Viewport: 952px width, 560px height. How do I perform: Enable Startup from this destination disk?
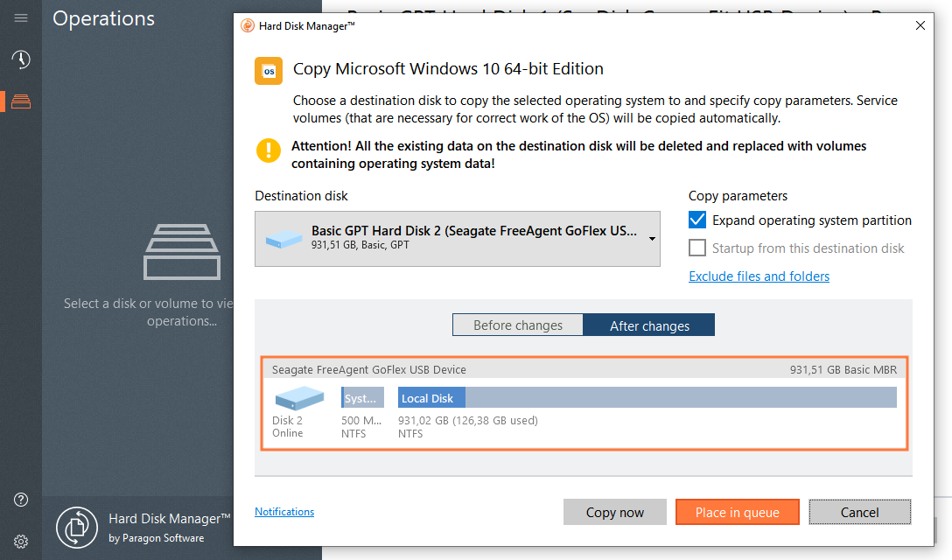pos(697,248)
